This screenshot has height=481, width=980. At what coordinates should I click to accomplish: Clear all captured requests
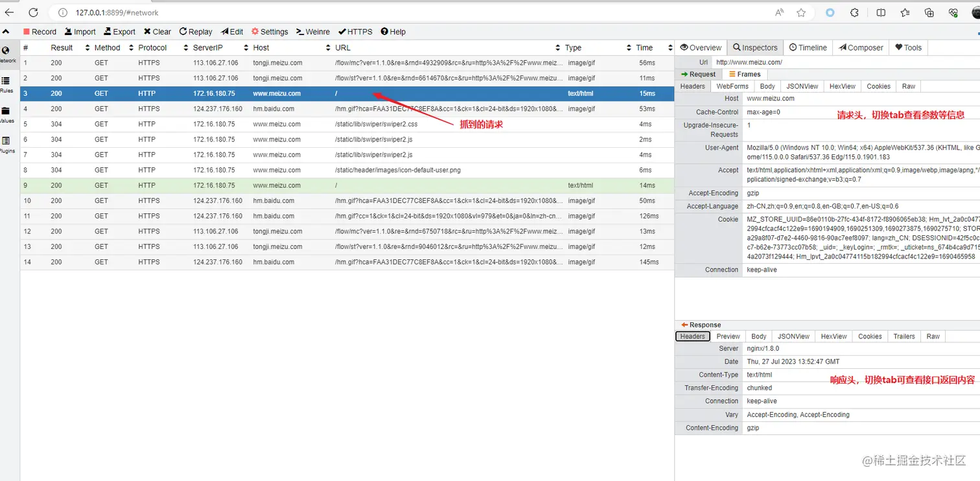pos(157,32)
